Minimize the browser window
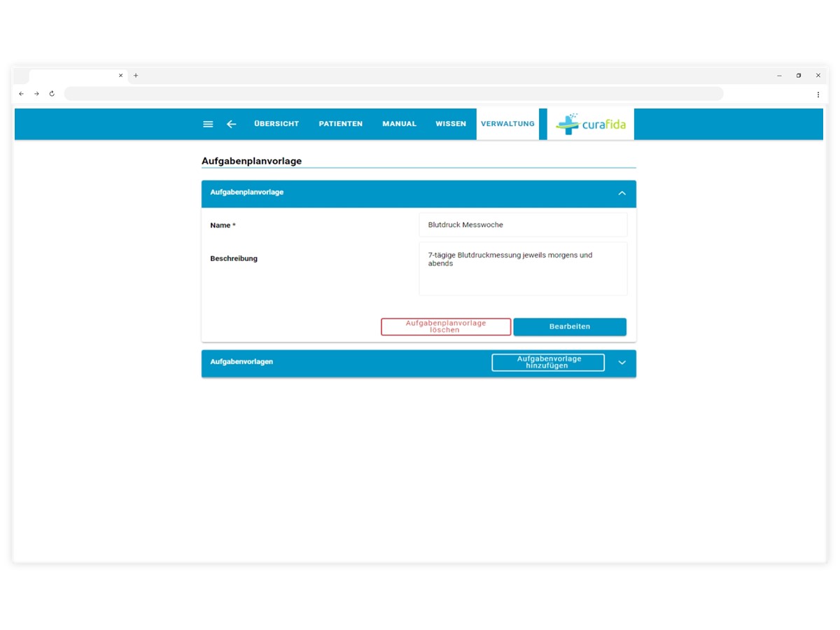The image size is (840, 630). (779, 76)
